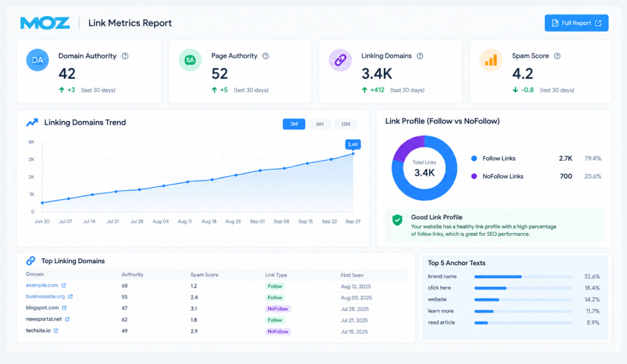The width and height of the screenshot is (627, 364).
Task: Click the +412 linking domains change
Action: pyautogui.click(x=377, y=90)
